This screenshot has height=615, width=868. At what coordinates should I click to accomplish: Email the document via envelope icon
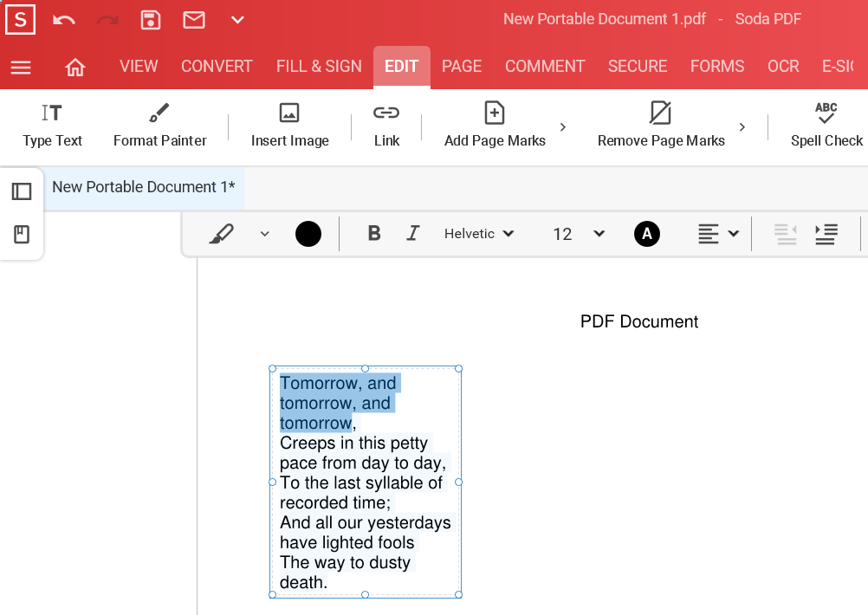194,20
